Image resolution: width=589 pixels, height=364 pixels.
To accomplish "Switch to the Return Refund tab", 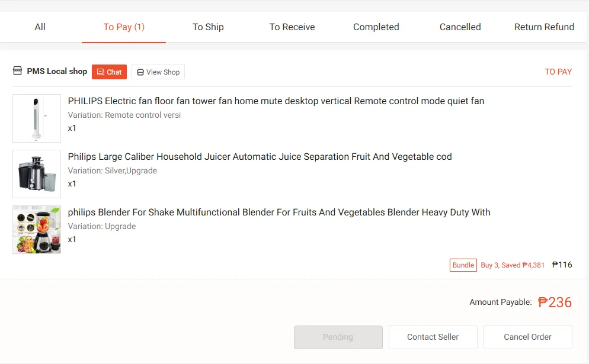I will [x=544, y=27].
